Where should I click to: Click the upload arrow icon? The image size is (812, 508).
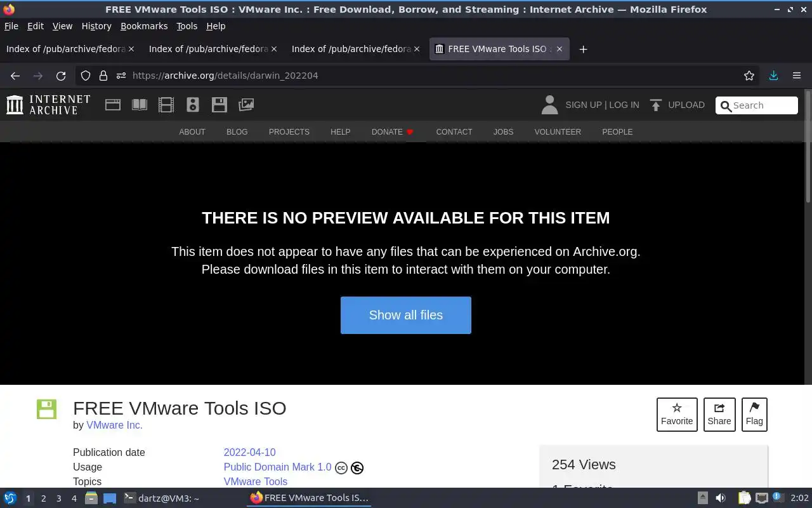point(656,105)
